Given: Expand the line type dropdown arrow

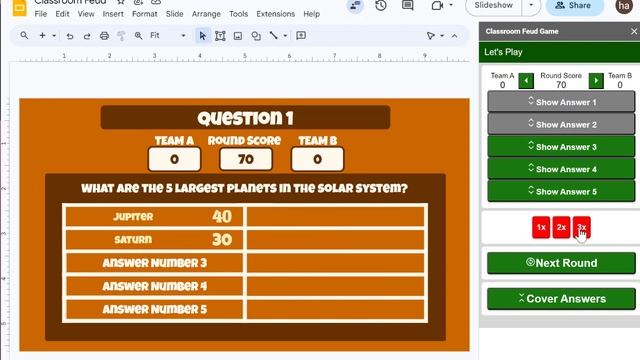Looking at the screenshot, I should click(x=285, y=36).
